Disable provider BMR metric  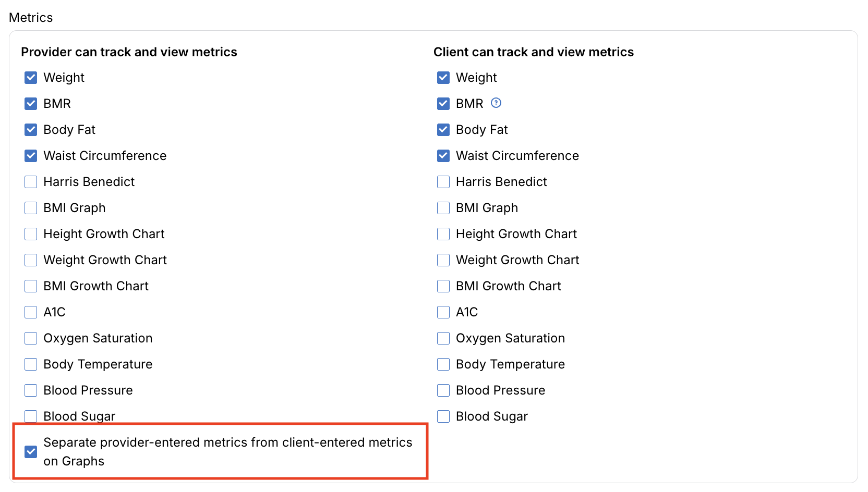(x=31, y=104)
